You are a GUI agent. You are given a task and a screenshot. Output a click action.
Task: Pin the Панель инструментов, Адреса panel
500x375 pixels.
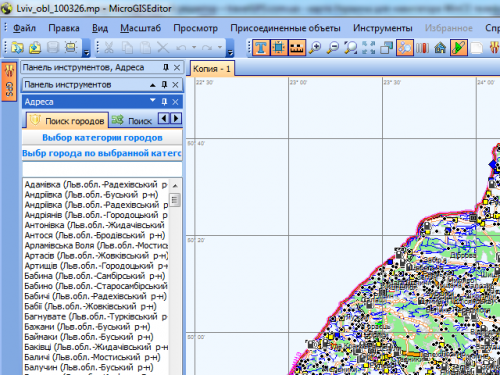tap(166, 67)
